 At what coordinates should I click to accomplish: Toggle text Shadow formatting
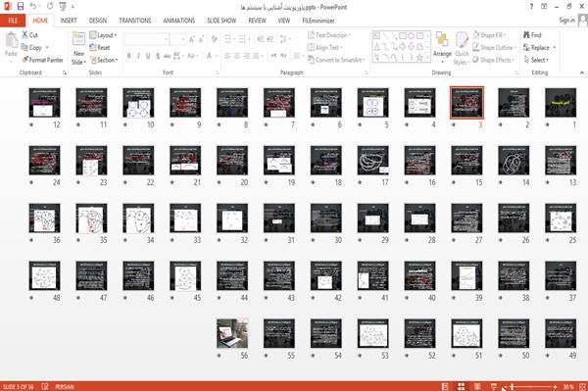[158, 56]
